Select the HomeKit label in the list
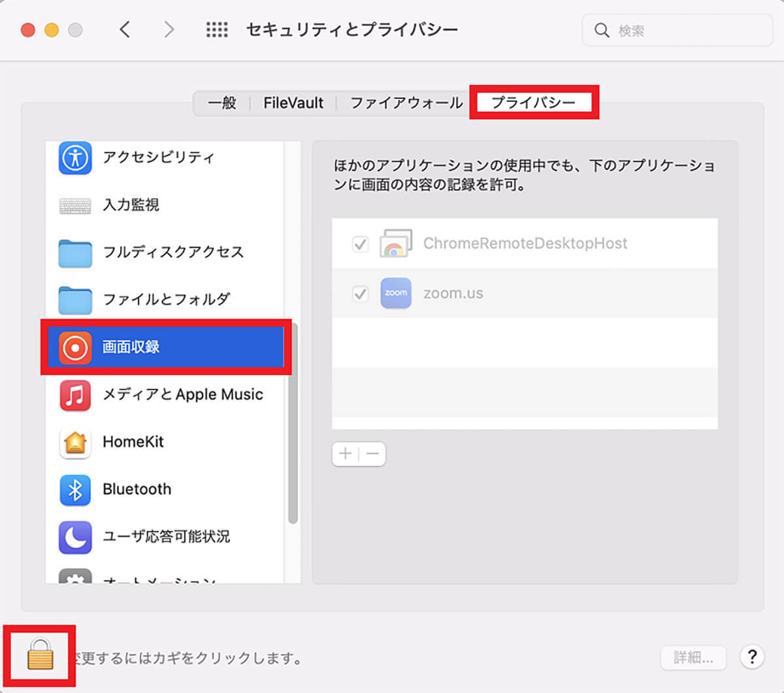This screenshot has height=693, width=784. pyautogui.click(x=133, y=442)
